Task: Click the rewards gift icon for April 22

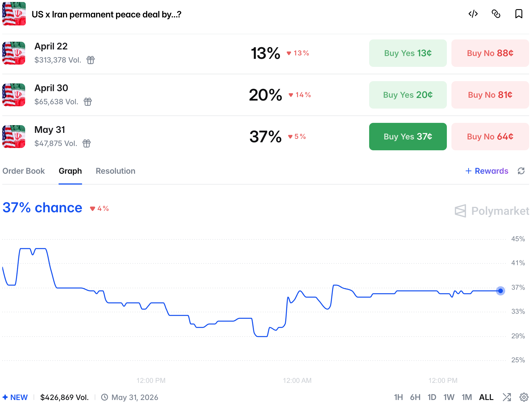Action: tap(91, 60)
